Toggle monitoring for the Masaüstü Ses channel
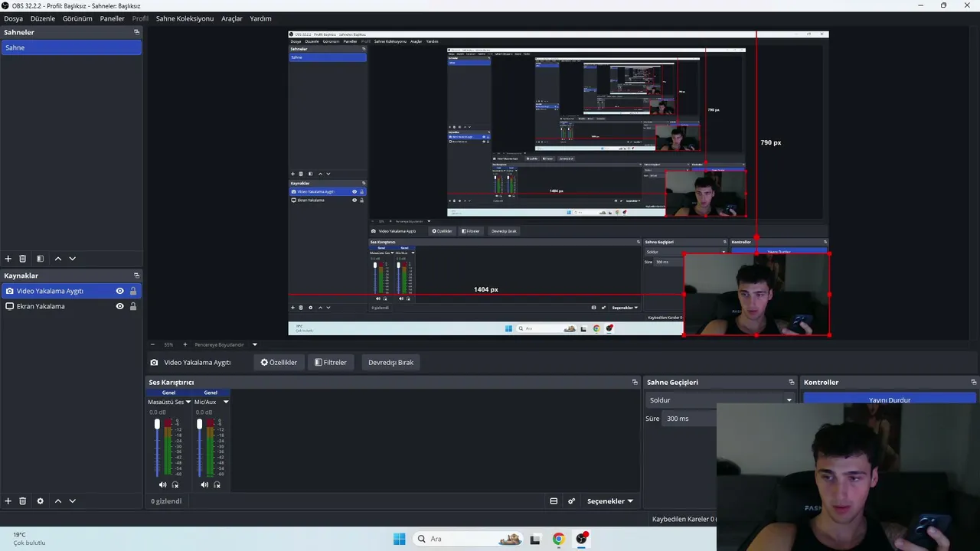This screenshot has height=551, width=980. (x=175, y=484)
